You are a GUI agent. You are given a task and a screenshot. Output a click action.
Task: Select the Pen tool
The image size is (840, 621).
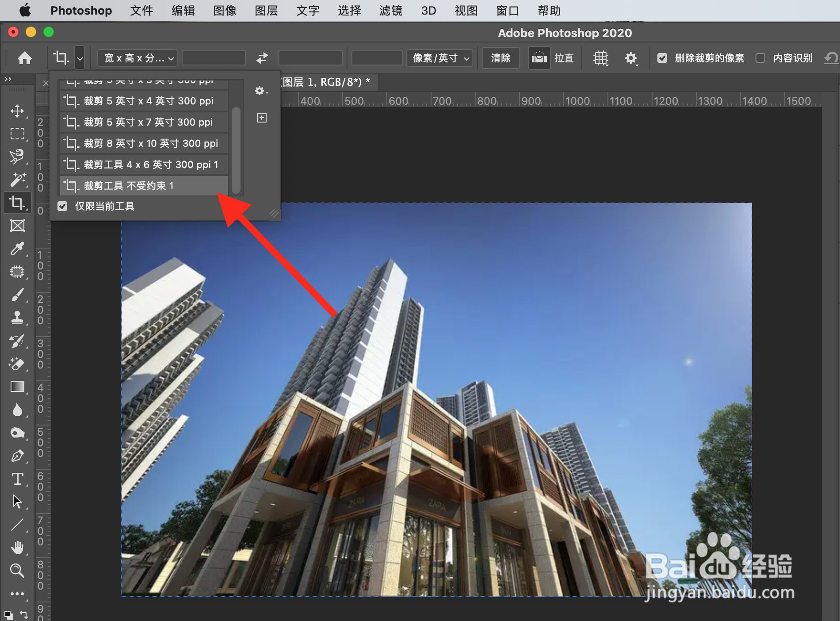pos(17,456)
